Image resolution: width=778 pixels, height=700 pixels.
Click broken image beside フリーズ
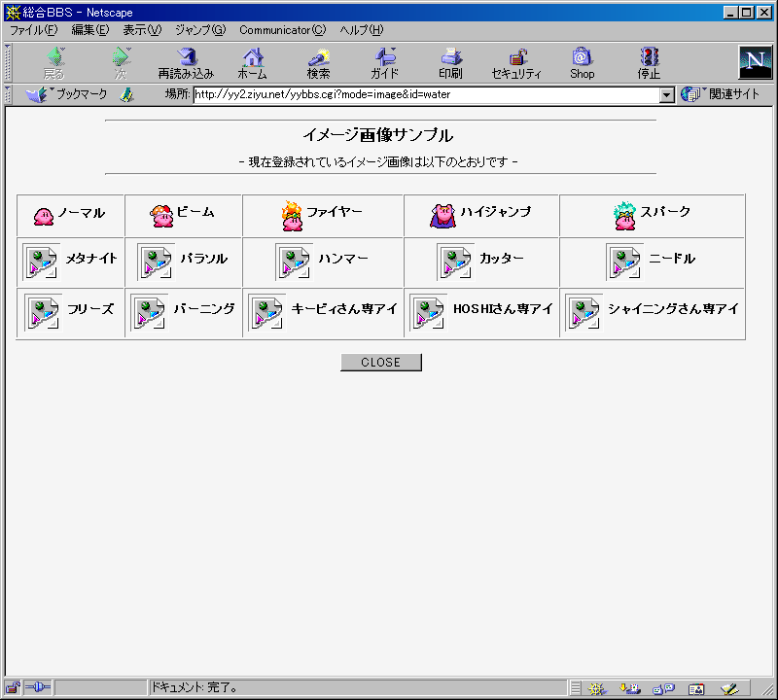point(43,313)
